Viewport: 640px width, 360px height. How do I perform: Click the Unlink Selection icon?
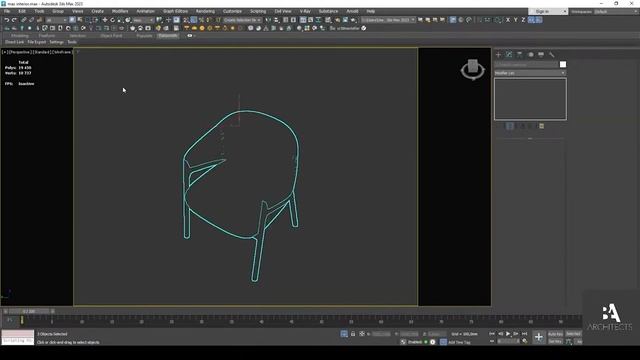[x=31, y=20]
